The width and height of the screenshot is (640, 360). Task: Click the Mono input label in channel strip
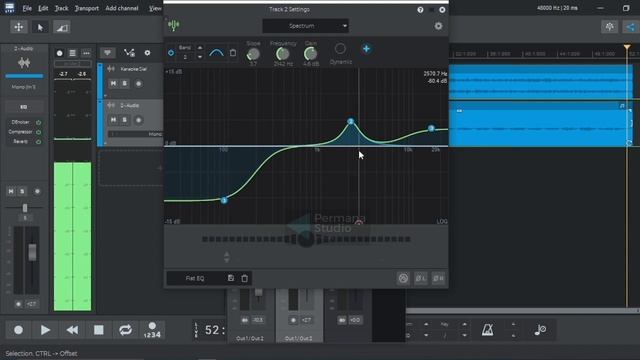click(x=24, y=87)
